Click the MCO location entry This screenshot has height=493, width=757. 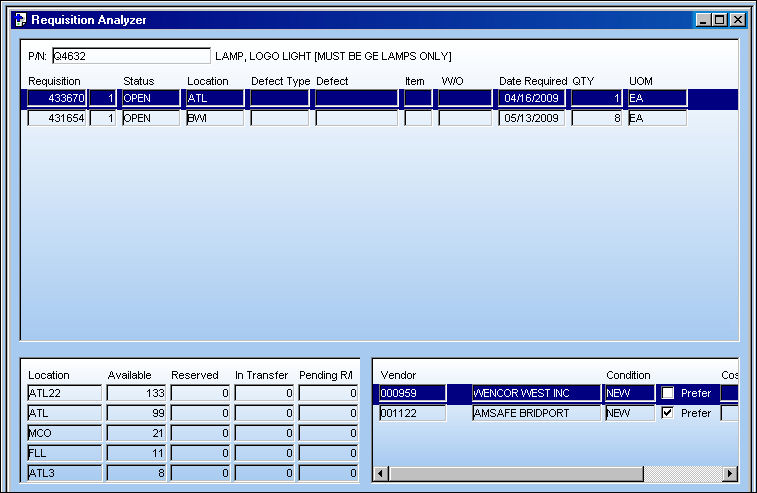65,433
